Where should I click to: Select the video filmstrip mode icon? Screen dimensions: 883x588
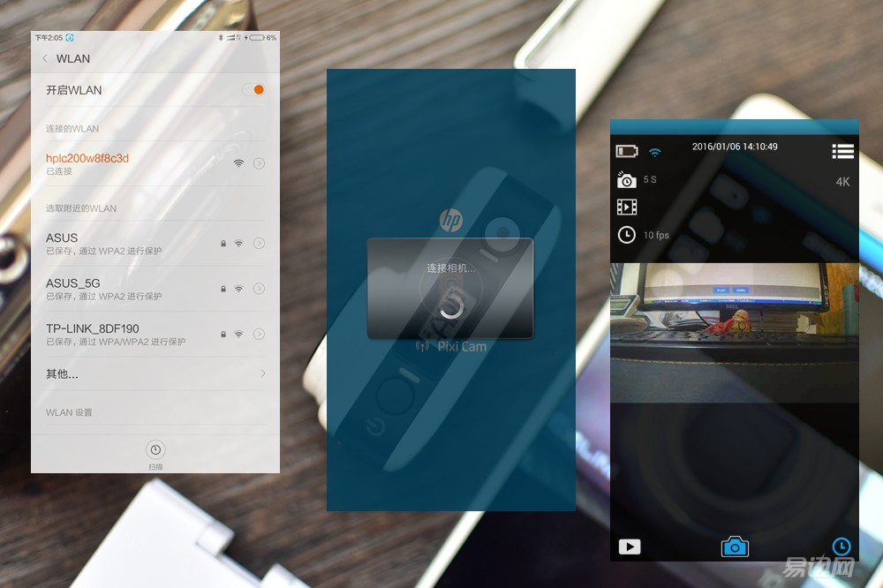627,207
